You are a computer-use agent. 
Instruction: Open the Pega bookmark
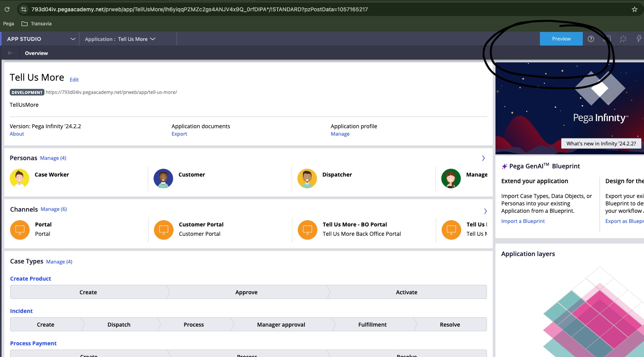[x=9, y=24]
